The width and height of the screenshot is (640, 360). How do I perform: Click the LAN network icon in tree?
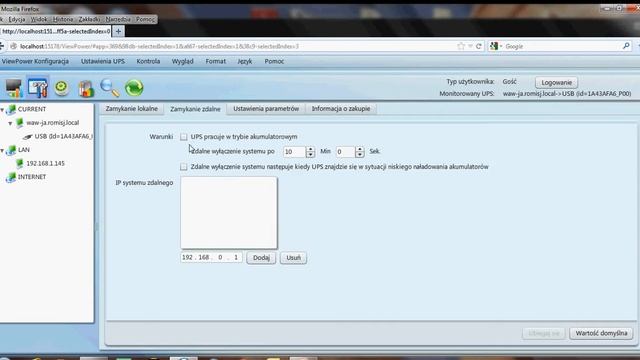click(11, 150)
